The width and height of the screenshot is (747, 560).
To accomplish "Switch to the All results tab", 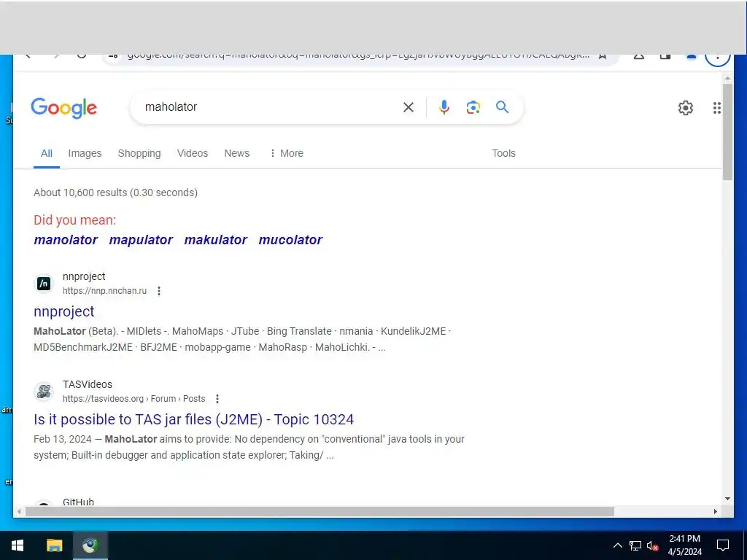I will (47, 153).
